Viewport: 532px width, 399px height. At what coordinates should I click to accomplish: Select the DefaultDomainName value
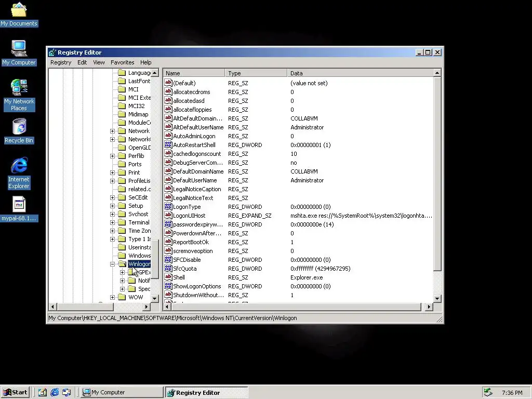(198, 171)
